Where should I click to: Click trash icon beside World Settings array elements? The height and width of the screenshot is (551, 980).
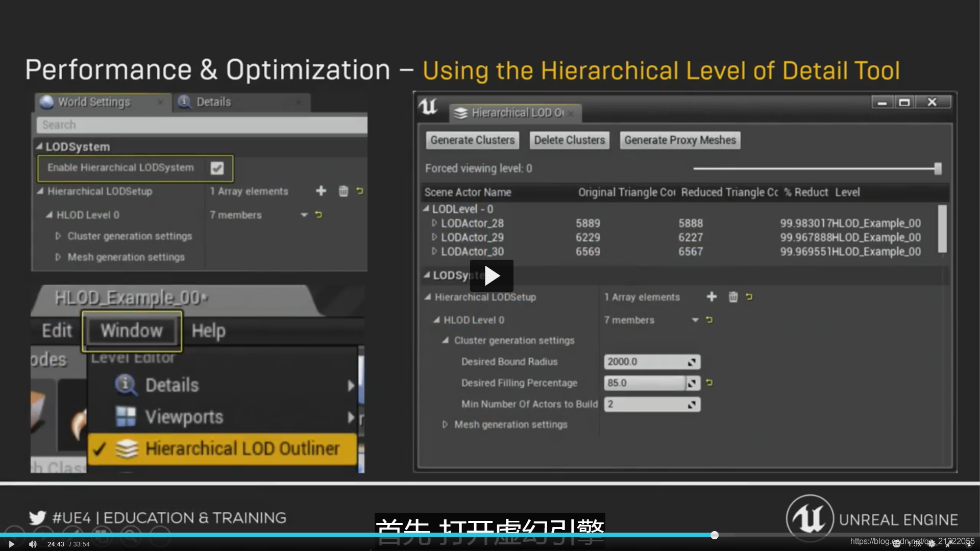pos(343,191)
